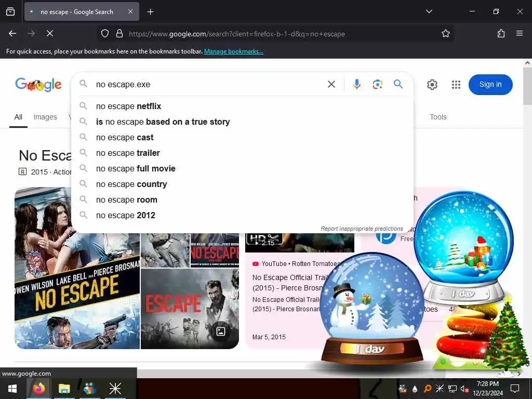This screenshot has width=532, height=399.
Task: Click the Google holiday logo
Action: [38, 85]
